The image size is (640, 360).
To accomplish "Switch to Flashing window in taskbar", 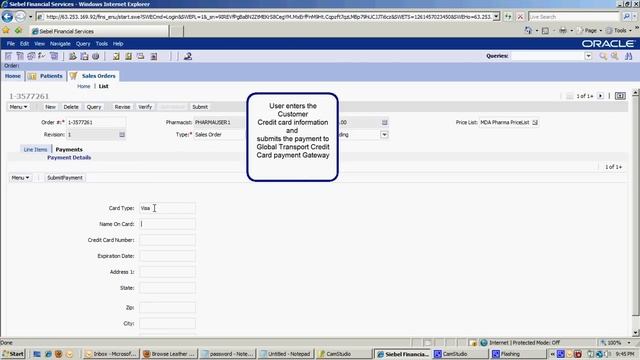I will point(518,354).
